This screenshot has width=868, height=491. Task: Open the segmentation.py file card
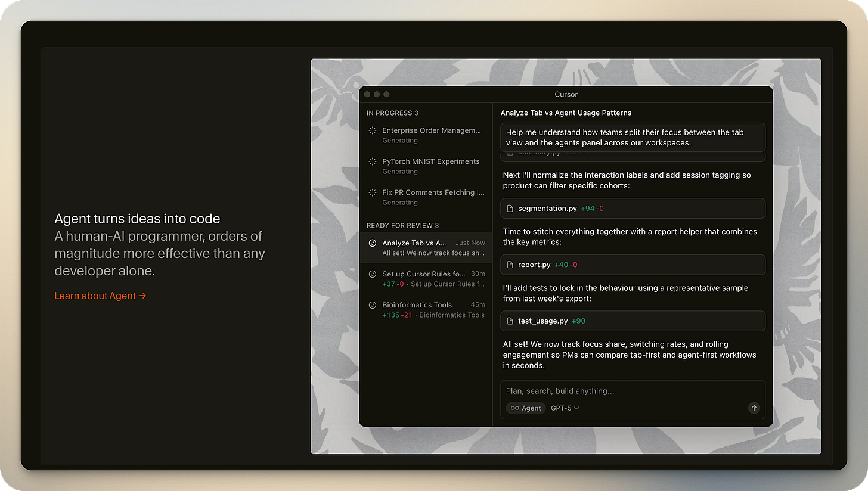(x=633, y=209)
